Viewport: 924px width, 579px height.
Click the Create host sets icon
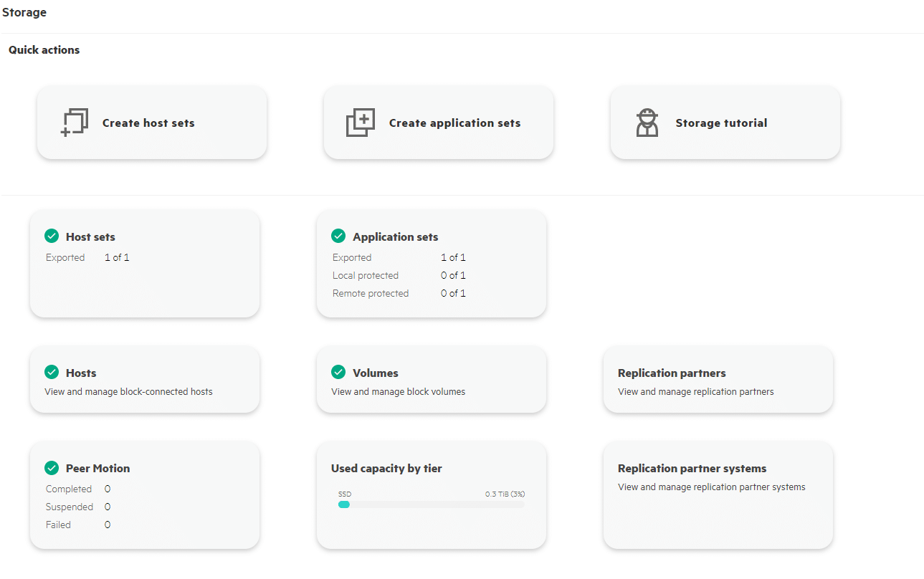click(x=74, y=122)
